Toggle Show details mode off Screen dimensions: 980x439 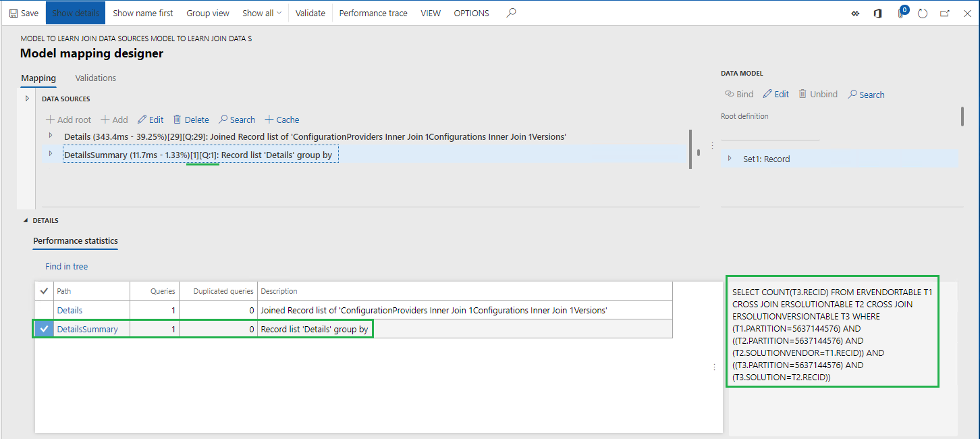click(75, 12)
